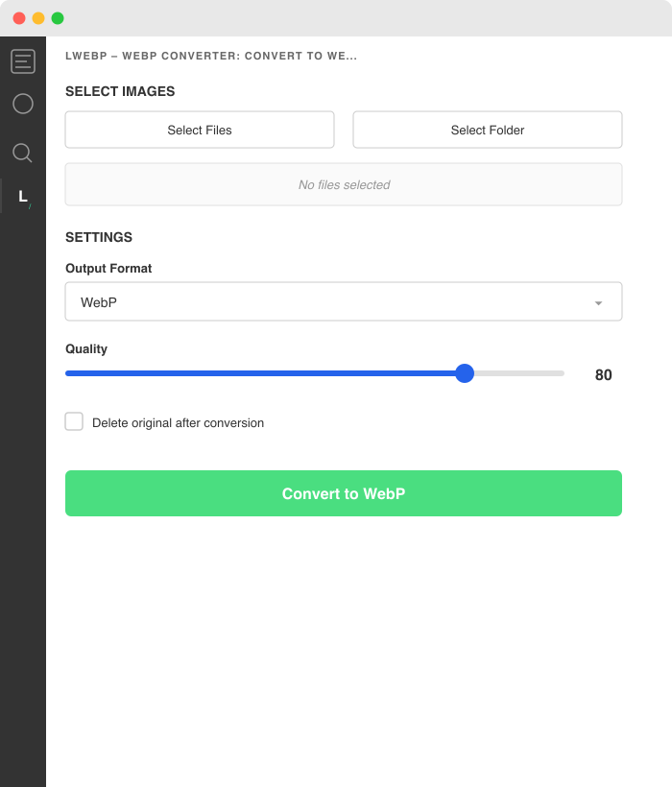Click the Select Files button
The height and width of the screenshot is (787, 672).
pos(199,129)
